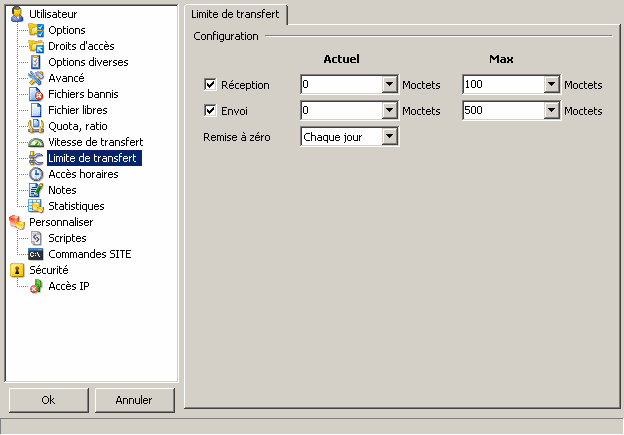Expand the Réception Max value dropdown
Image resolution: width=624 pixels, height=435 pixels.
coord(551,85)
